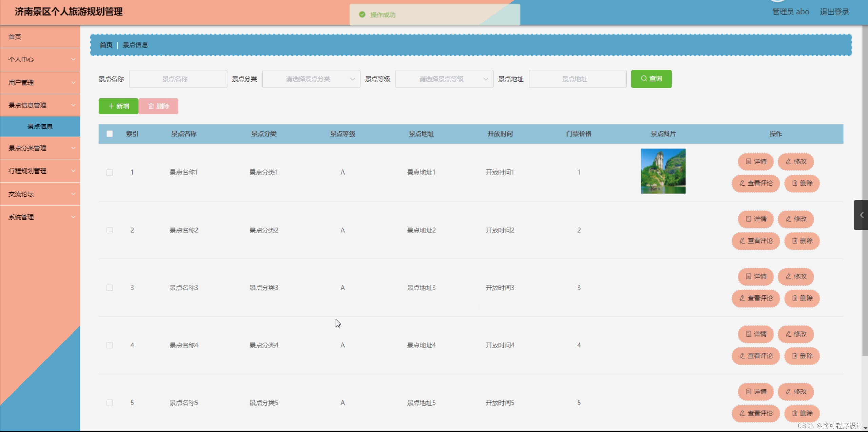Select 景点信息 submenu item in sidebar
Screen dimensions: 868x432
tap(40, 127)
